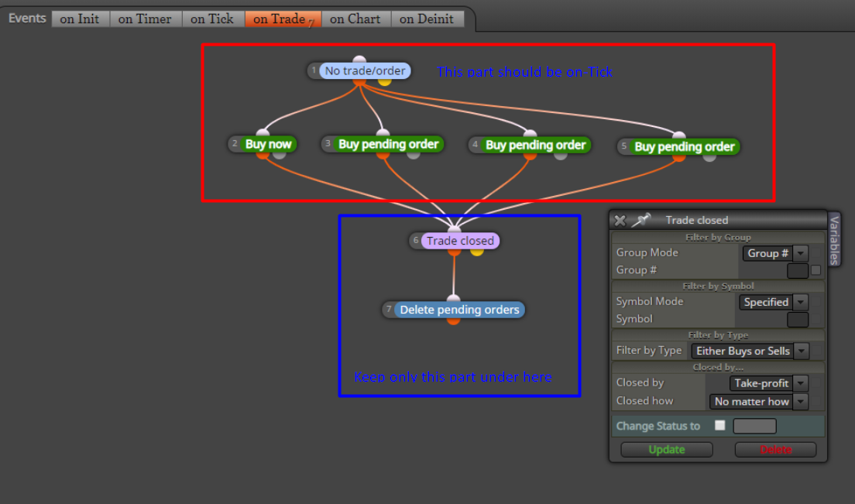Click the Change Status to value field
Image resolution: width=855 pixels, height=504 pixels.
pyautogui.click(x=754, y=426)
